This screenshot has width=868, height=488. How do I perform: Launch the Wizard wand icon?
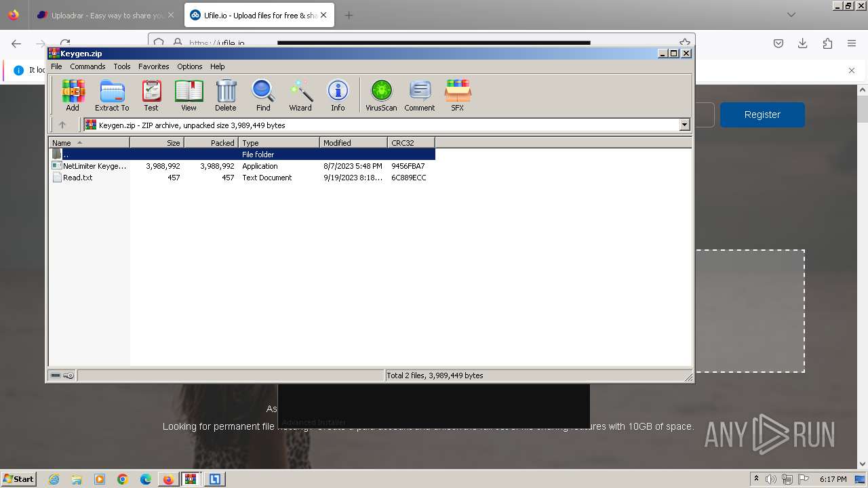pos(300,95)
